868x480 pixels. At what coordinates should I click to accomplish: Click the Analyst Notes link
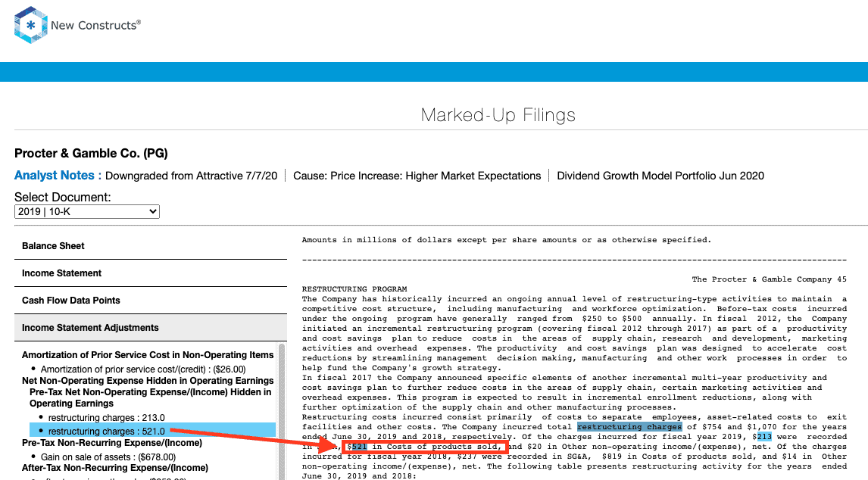click(58, 176)
